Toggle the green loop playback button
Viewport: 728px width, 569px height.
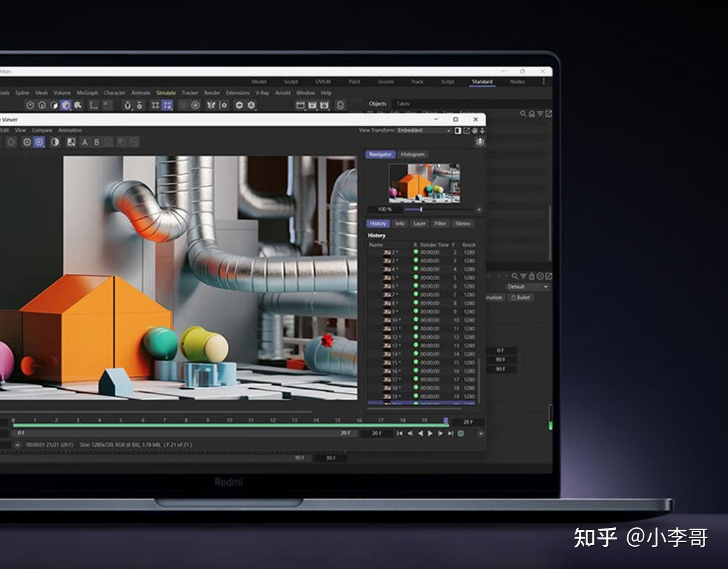[x=461, y=433]
